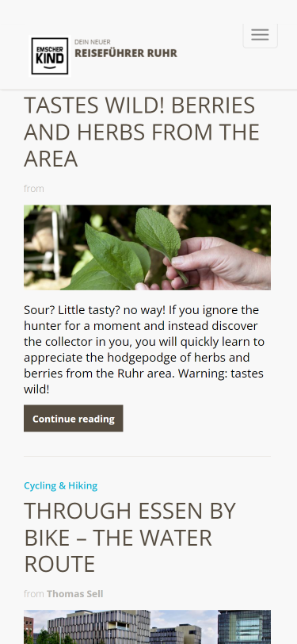Viewport: 297px width, 644px height.
Task: Click the word ROUTE in second headline
Action: pyautogui.click(x=59, y=563)
